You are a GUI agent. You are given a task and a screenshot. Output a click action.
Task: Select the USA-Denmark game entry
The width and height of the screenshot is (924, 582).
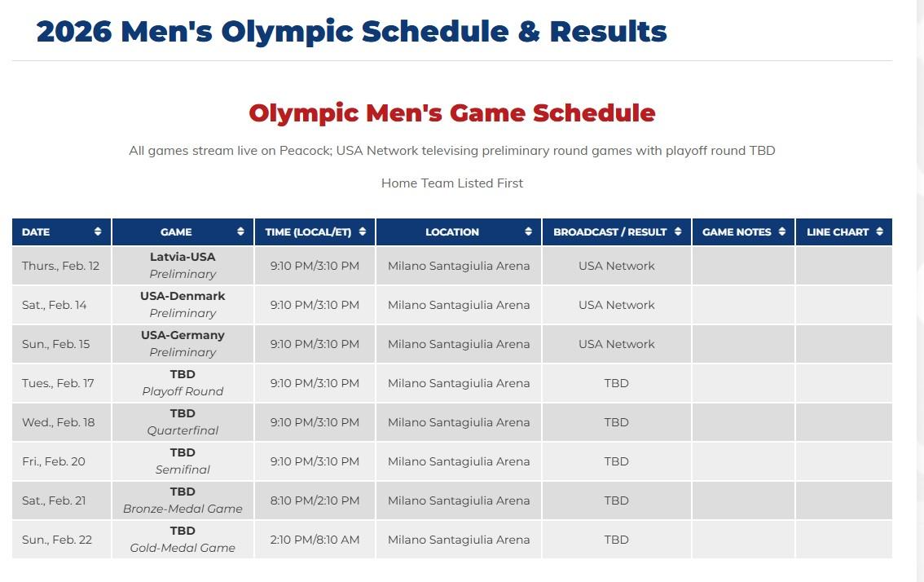tap(183, 296)
